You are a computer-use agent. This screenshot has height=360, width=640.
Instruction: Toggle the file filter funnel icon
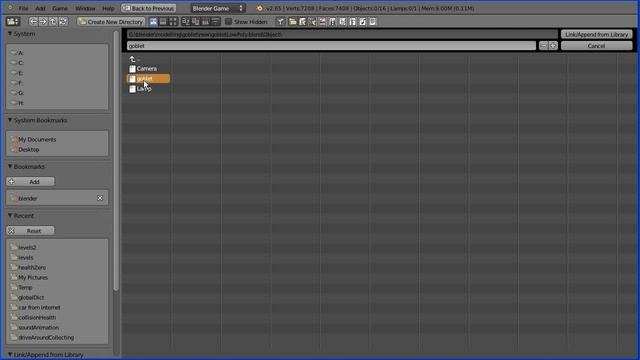tap(280, 22)
